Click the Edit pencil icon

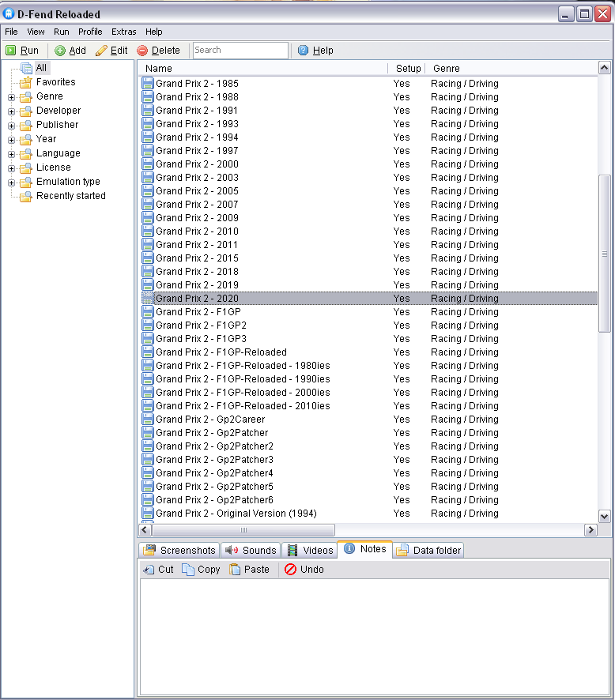(x=101, y=51)
